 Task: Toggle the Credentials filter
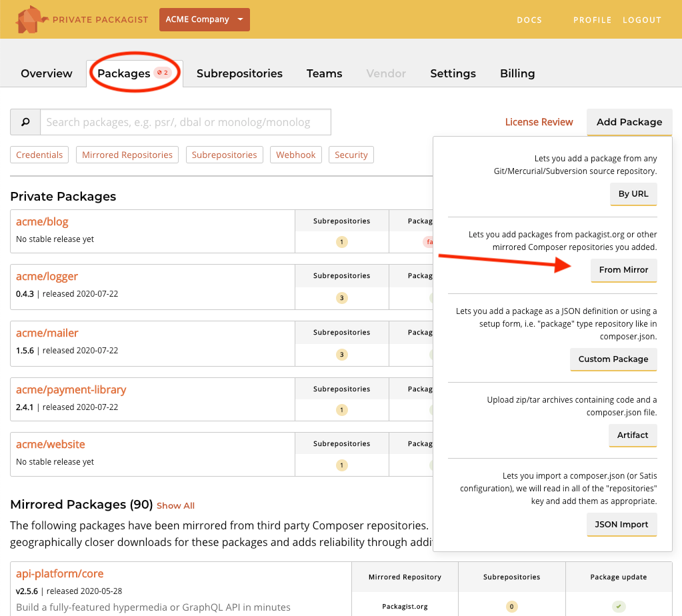[39, 154]
